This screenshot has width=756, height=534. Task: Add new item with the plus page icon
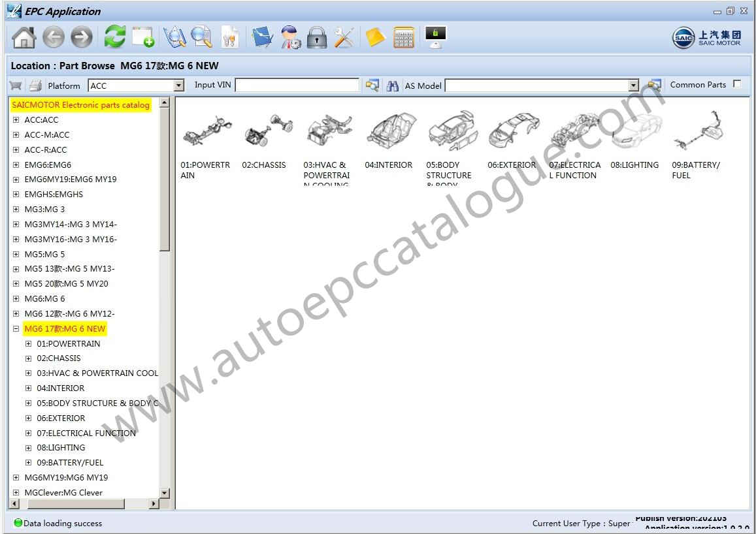click(x=143, y=37)
